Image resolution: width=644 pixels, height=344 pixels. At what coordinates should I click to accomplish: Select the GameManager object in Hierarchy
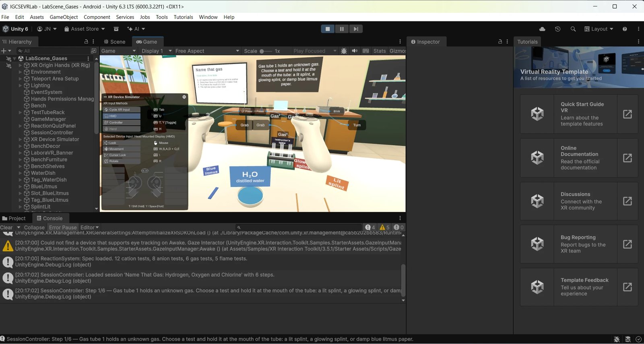click(x=48, y=119)
